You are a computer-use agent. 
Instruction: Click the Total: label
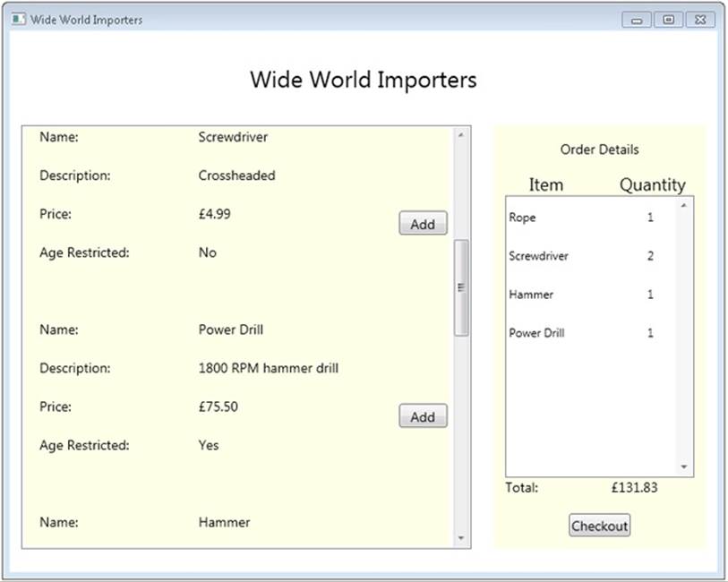pyautogui.click(x=522, y=487)
